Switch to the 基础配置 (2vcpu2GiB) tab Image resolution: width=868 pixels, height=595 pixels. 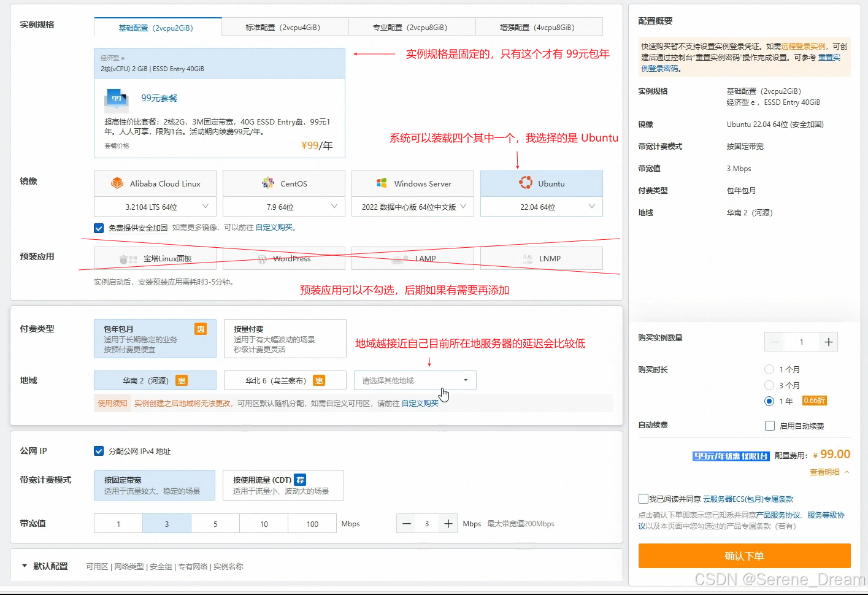pos(158,28)
